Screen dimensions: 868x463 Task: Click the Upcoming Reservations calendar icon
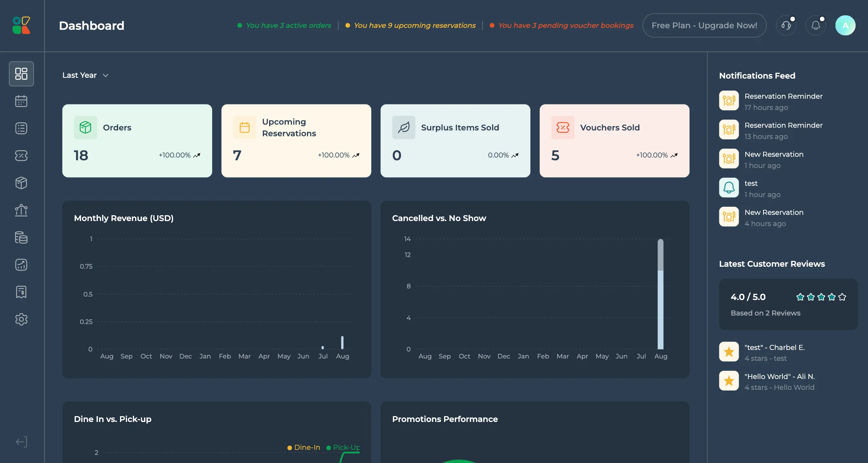(x=245, y=127)
